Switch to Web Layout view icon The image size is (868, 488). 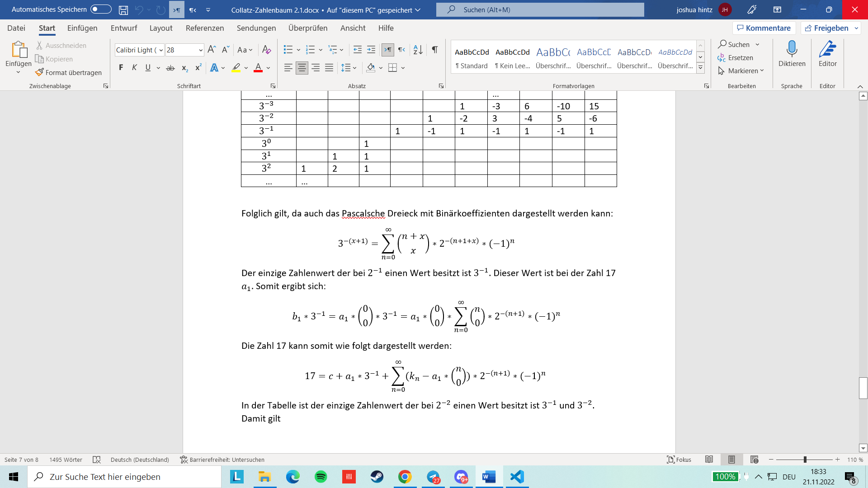(754, 460)
